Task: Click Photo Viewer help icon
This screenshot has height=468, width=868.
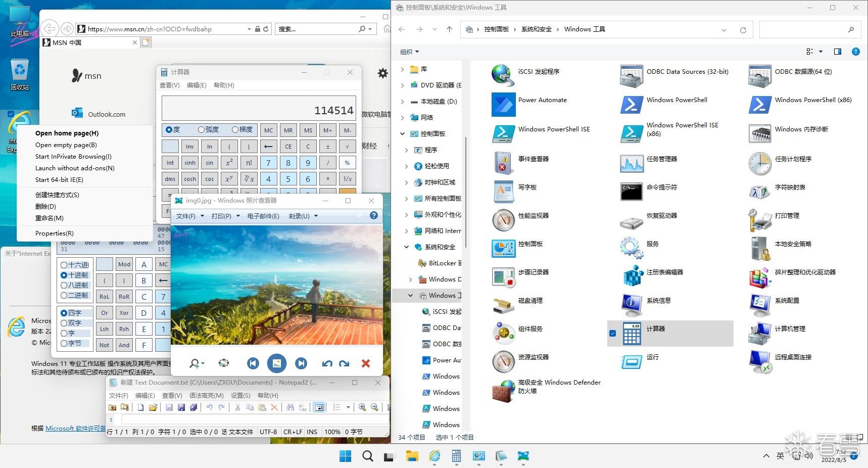Action: 374,215
